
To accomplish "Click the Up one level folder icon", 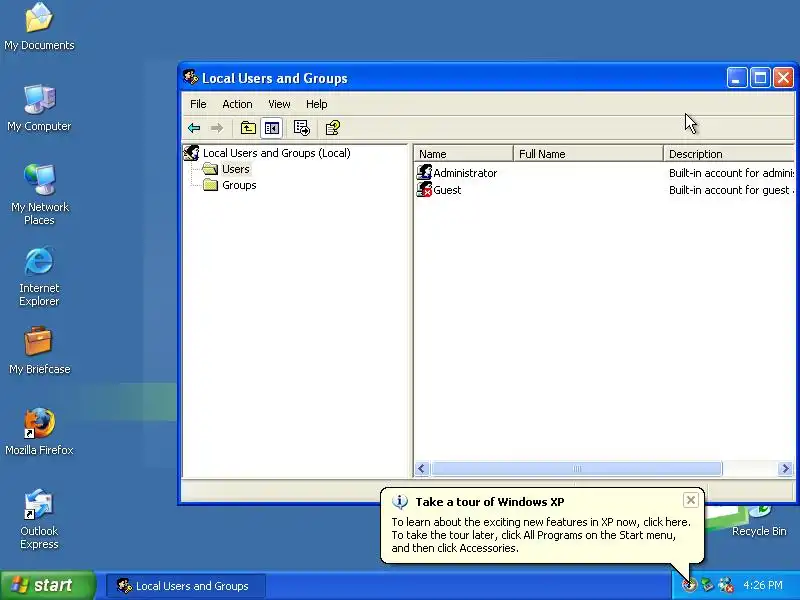I will pos(248,128).
